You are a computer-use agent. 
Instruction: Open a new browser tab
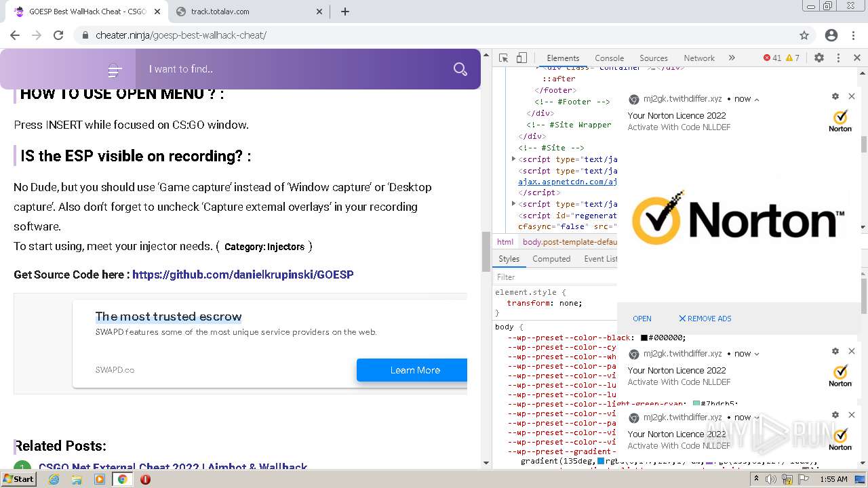coord(345,12)
